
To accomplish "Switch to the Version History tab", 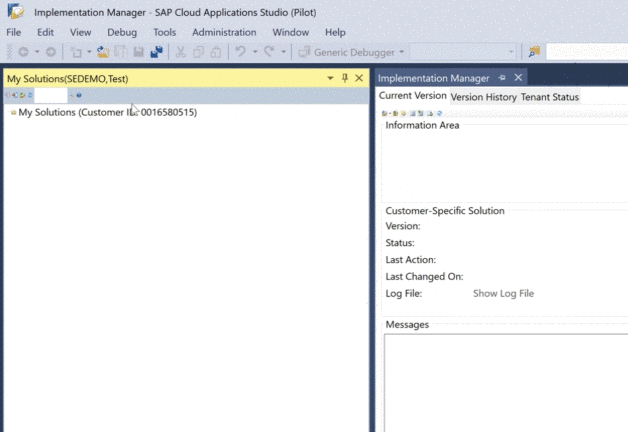I will coord(483,97).
